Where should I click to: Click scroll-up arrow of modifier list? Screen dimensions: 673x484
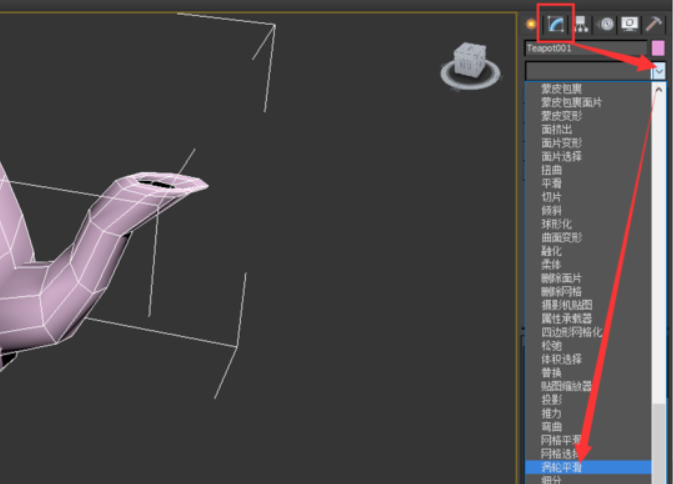click(658, 89)
